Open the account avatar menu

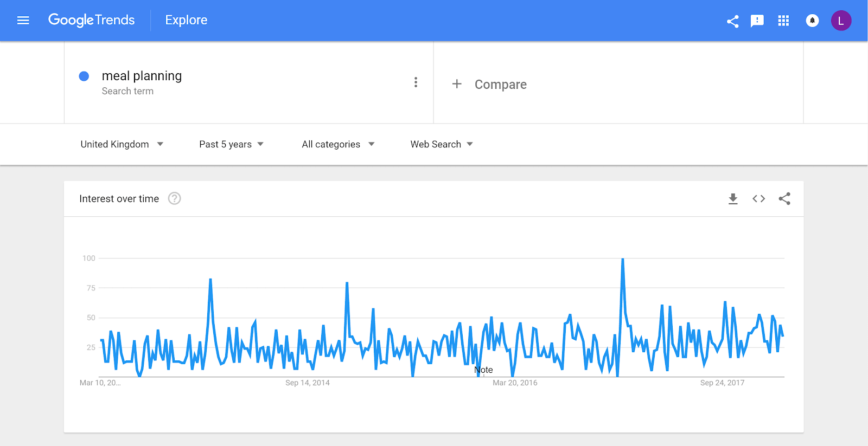coord(841,21)
